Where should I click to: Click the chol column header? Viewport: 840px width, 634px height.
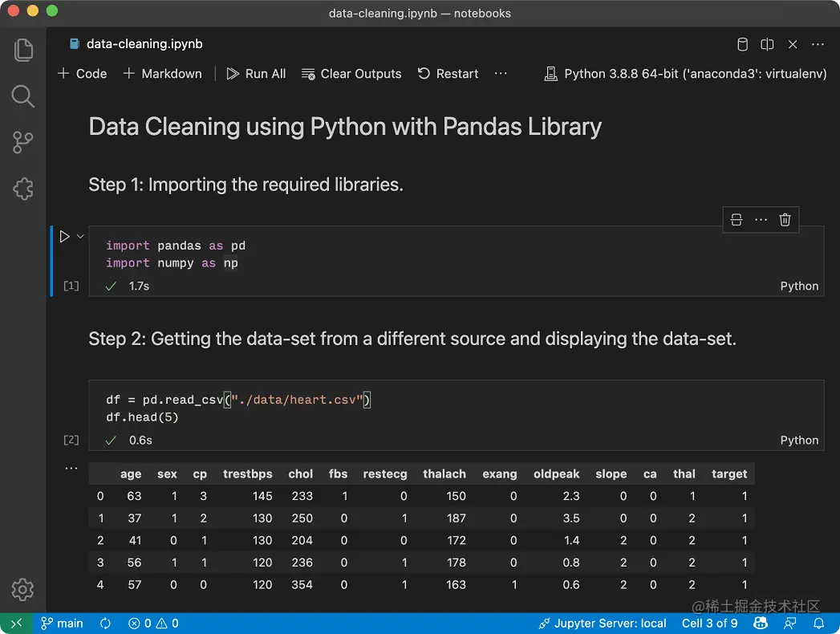301,473
